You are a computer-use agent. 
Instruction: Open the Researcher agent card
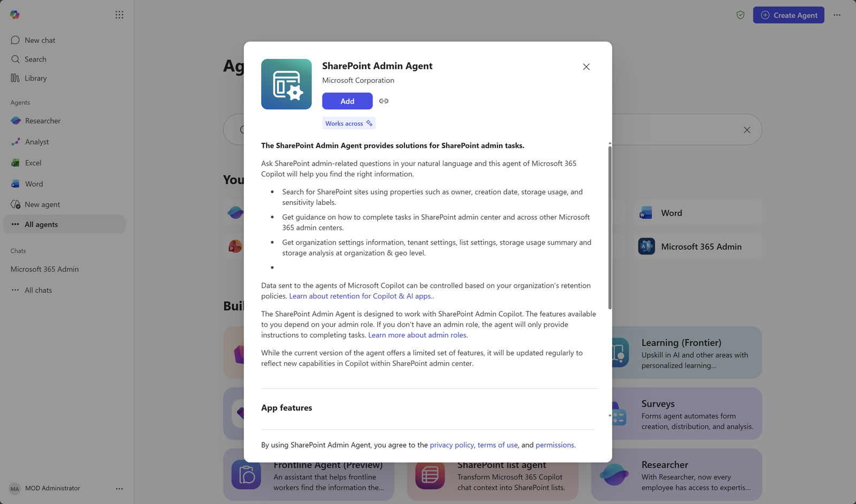point(677,475)
